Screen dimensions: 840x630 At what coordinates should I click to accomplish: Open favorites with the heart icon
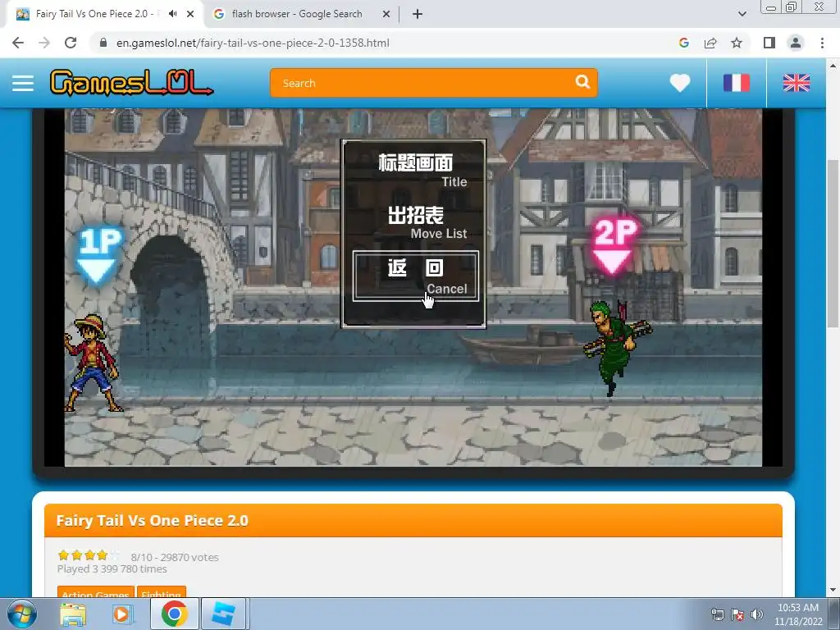(680, 83)
